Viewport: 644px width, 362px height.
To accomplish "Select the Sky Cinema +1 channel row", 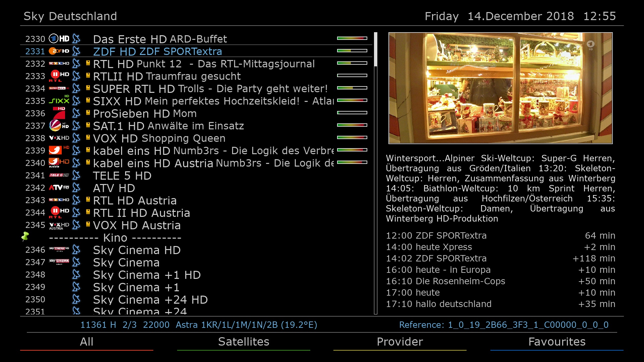I will [x=196, y=287].
